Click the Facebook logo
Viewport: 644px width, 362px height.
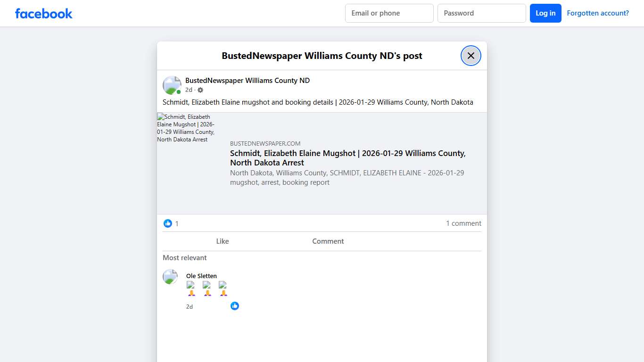(x=43, y=14)
